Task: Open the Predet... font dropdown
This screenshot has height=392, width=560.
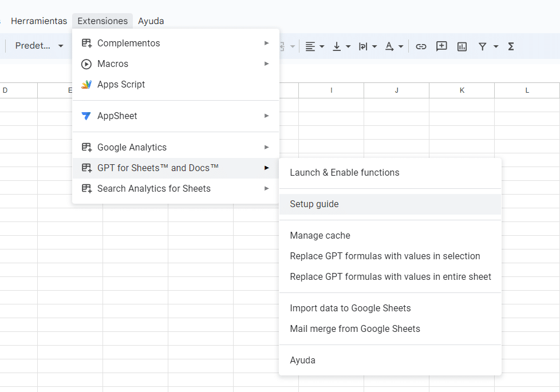Action: click(39, 46)
